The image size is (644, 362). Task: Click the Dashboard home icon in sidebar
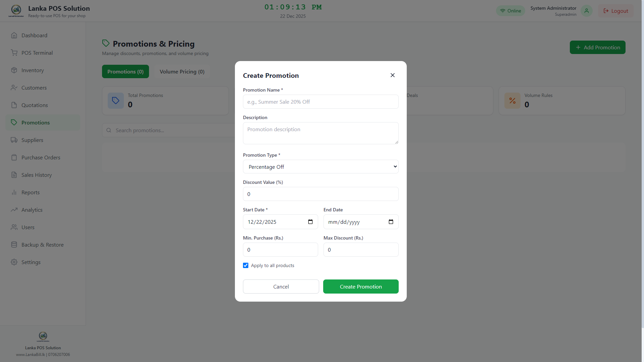14,35
